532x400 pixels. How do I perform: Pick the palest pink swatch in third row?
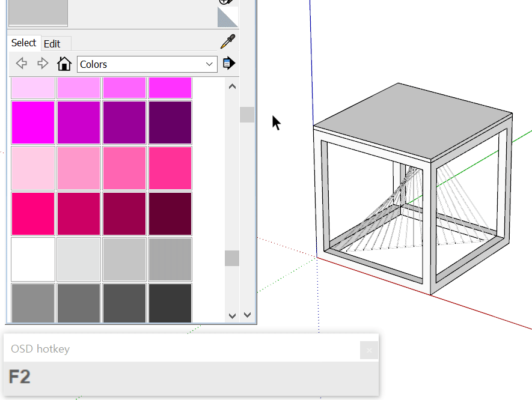tap(33, 168)
